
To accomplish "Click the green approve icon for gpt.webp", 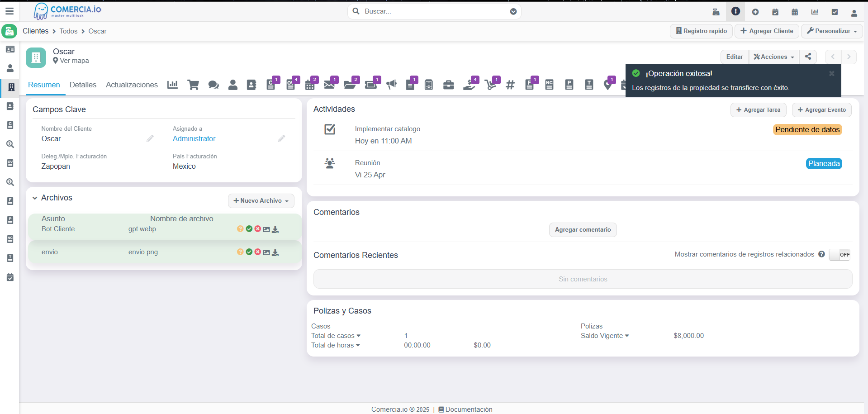I will point(249,229).
